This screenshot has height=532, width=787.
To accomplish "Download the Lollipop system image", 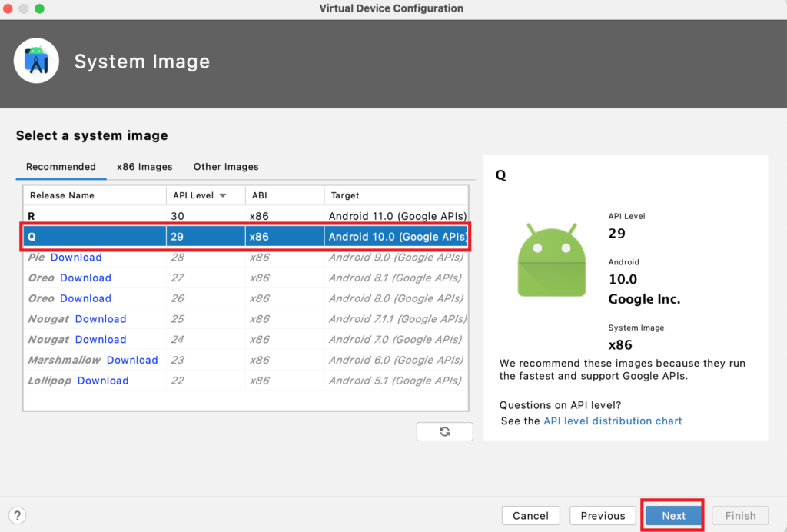I will pos(103,381).
